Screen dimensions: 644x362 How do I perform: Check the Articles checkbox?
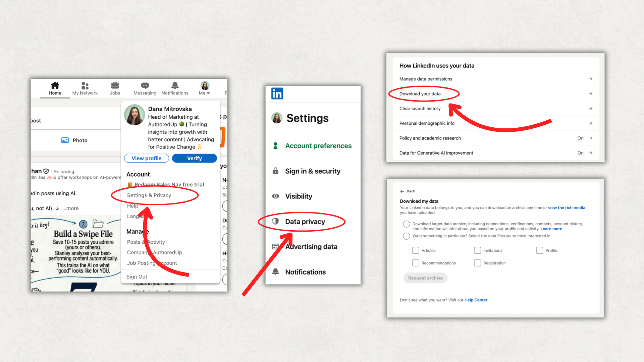pos(416,250)
